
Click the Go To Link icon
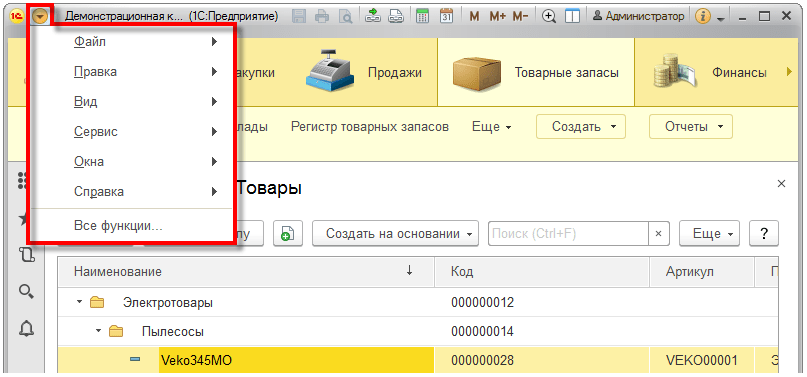pos(396,16)
